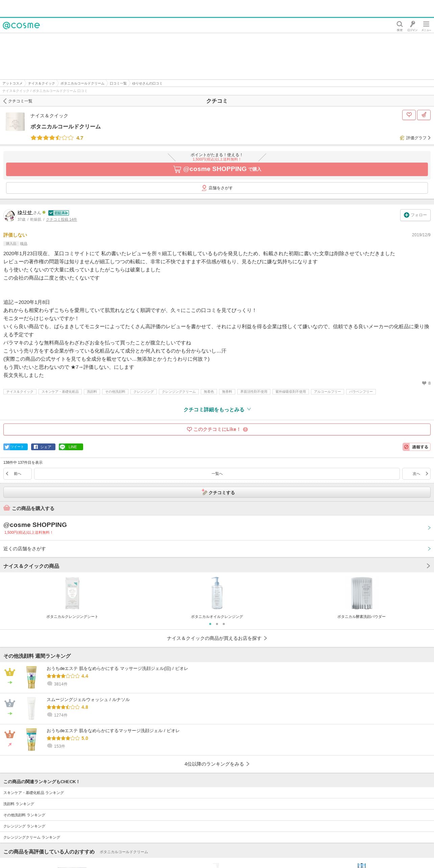The width and height of the screenshot is (434, 868).
Task: Open the 評価グラフ rating graph link
Action: click(415, 138)
